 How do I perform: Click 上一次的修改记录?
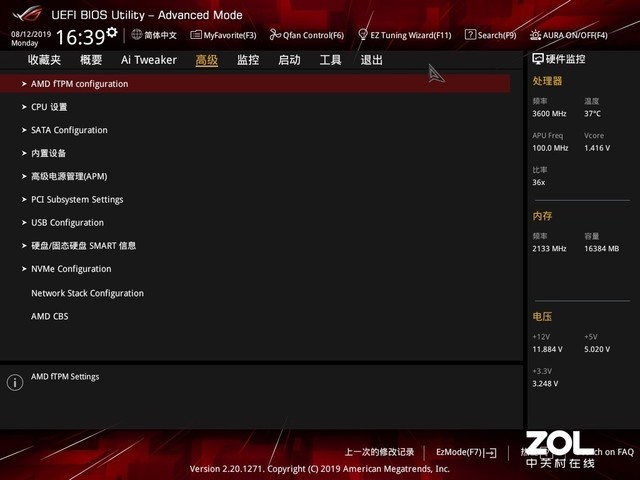[379, 452]
